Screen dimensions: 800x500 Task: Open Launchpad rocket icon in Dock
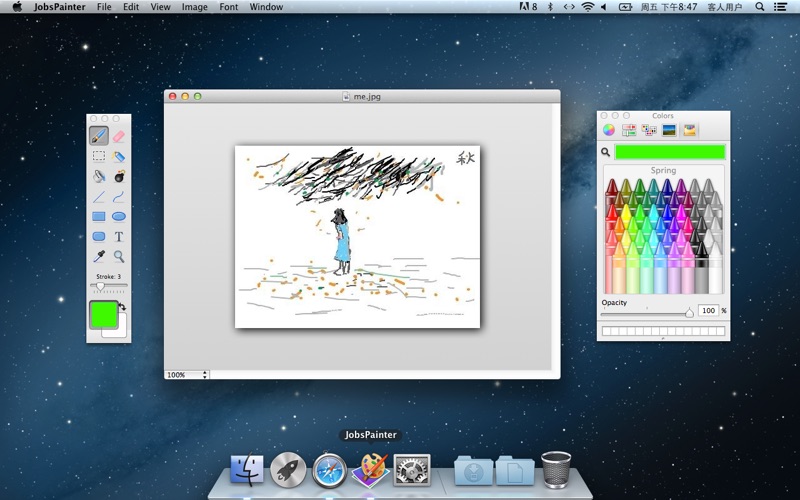(x=288, y=470)
